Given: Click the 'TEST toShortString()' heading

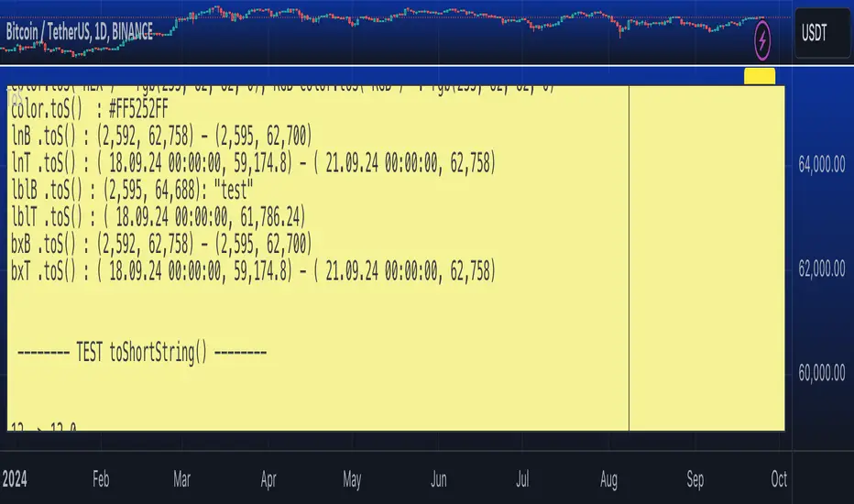Looking at the screenshot, I should (142, 352).
